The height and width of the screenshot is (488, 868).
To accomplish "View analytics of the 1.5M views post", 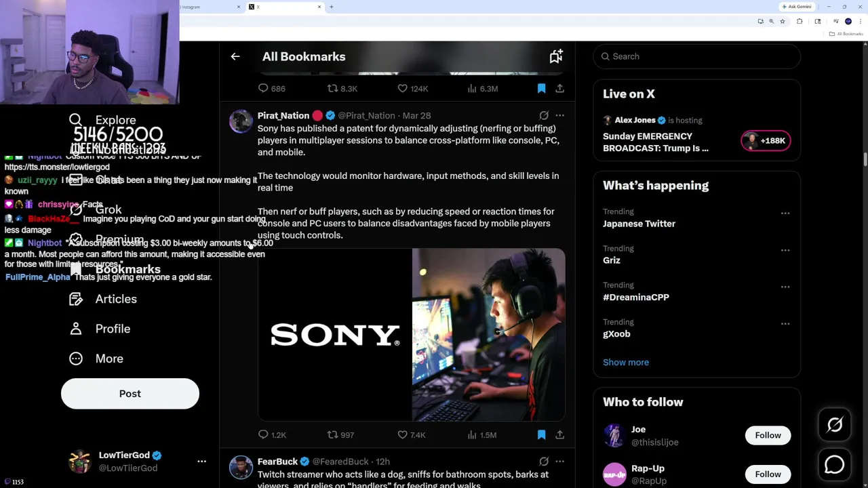I will 482,435.
